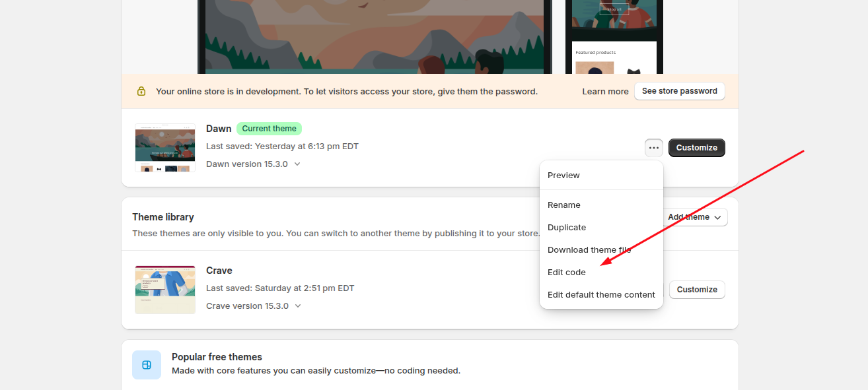Click the Popular free themes heading
The width and height of the screenshot is (868, 390).
(x=217, y=357)
